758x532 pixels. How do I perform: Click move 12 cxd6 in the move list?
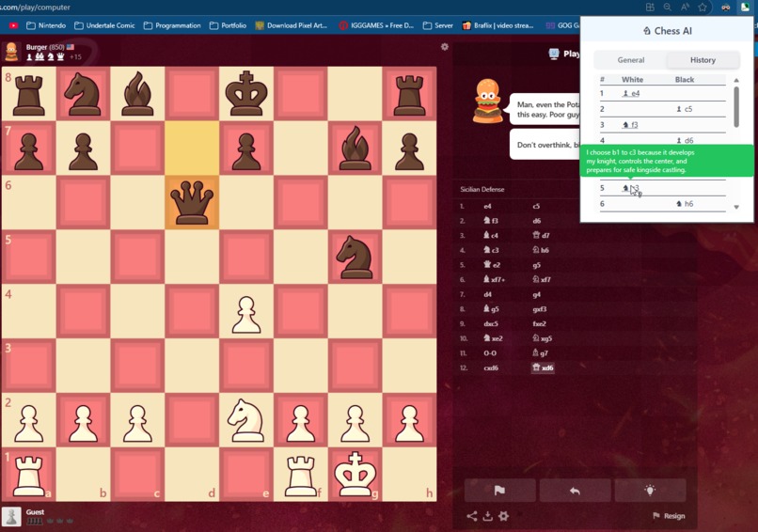tap(491, 368)
